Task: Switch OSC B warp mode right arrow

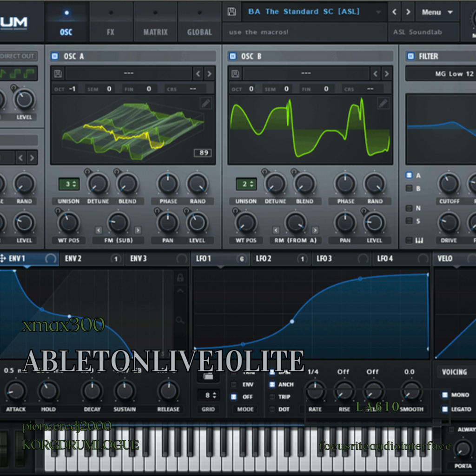Action: point(315,230)
